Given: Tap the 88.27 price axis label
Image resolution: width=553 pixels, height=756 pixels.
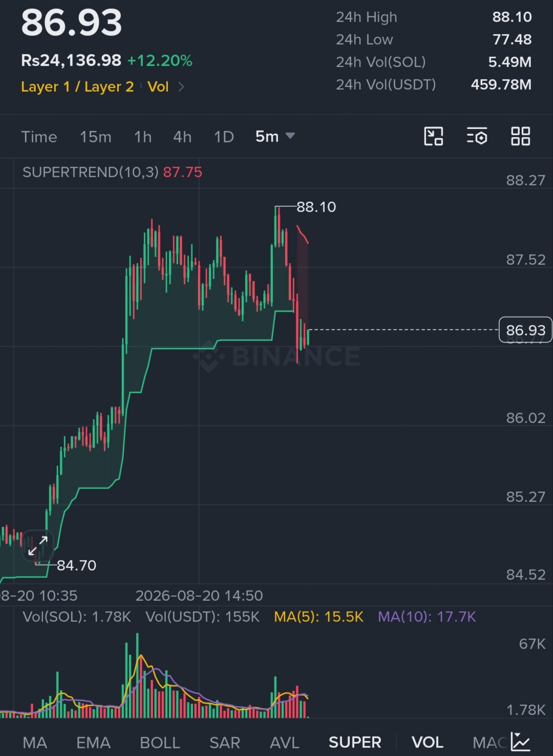Looking at the screenshot, I should [525, 180].
